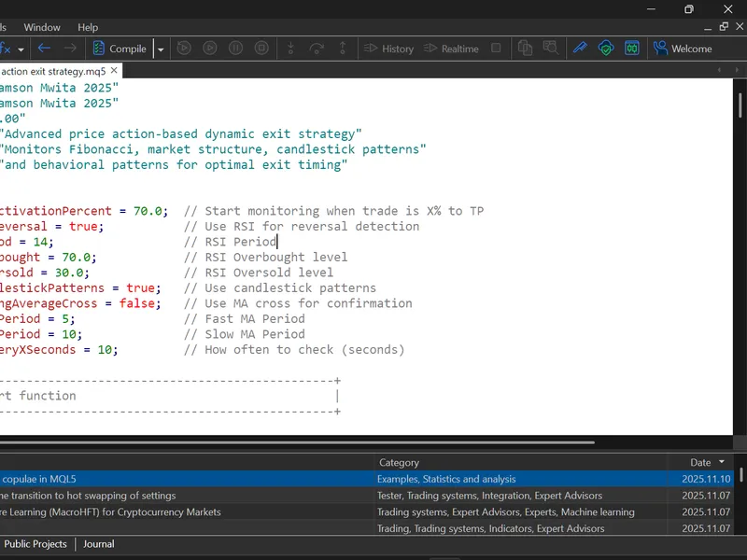Select the copulae in MQL5 article row

pos(187,479)
